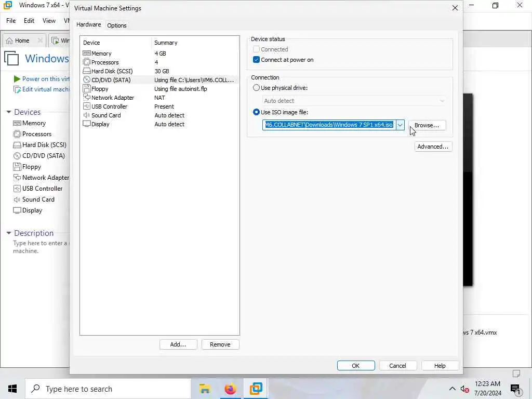
Task: Collapse Description section in main window
Action: coord(8,233)
